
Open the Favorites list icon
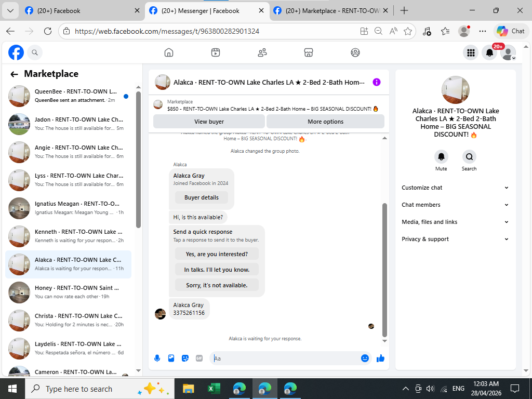click(x=445, y=31)
